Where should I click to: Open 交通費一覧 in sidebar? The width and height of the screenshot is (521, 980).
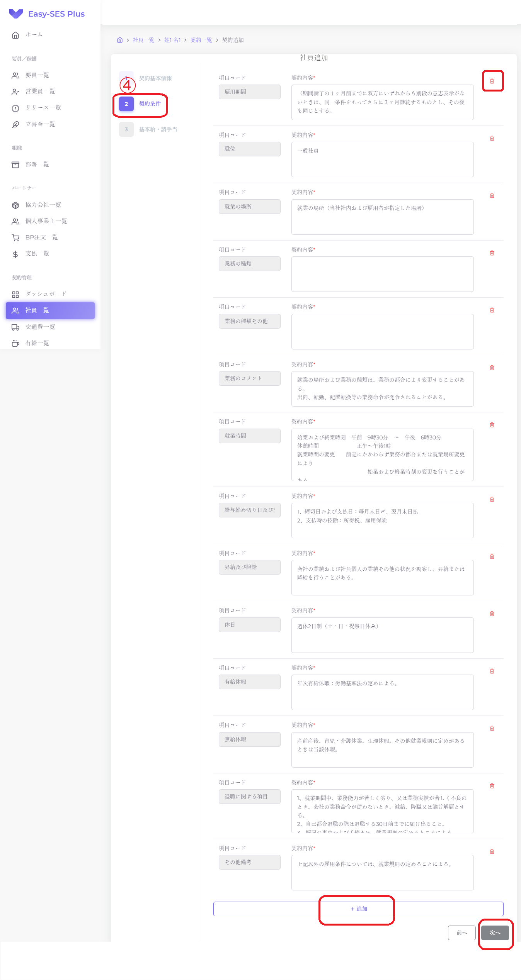coord(40,327)
